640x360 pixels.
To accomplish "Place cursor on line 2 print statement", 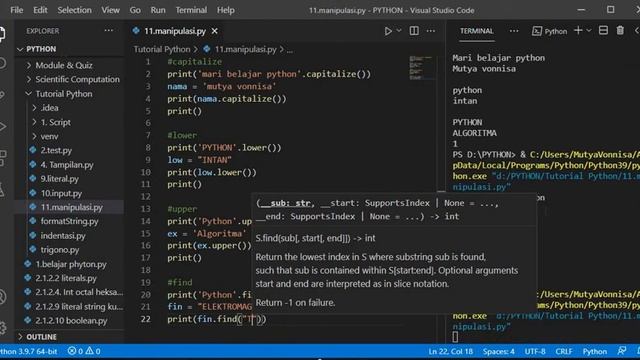I will tap(269, 74).
